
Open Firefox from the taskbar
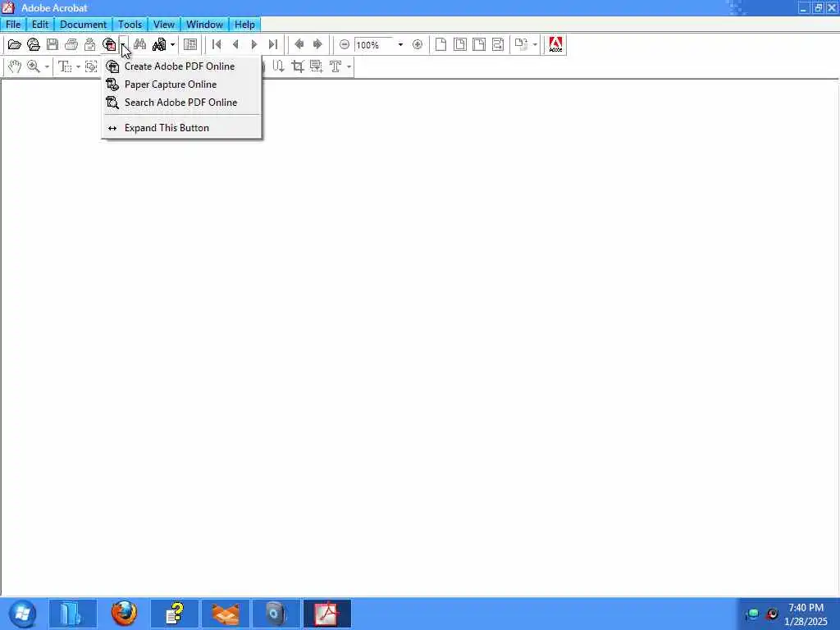125,614
